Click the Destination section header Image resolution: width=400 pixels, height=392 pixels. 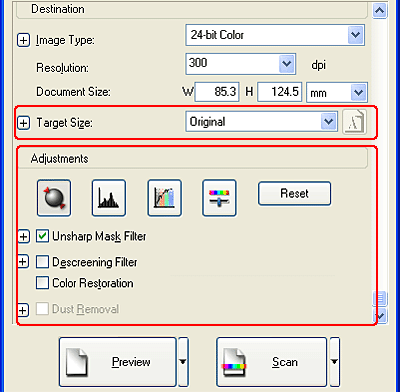[x=192, y=9]
